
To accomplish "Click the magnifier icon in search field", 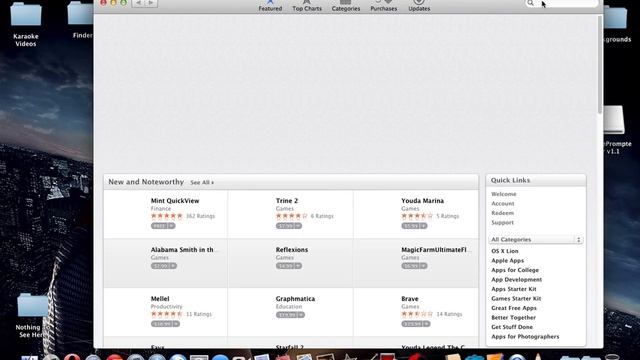I will 530,3.
